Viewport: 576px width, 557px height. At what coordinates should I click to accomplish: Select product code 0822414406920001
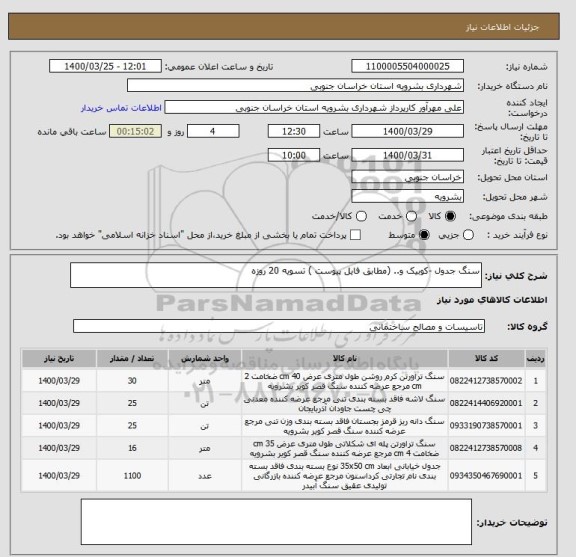(486, 403)
